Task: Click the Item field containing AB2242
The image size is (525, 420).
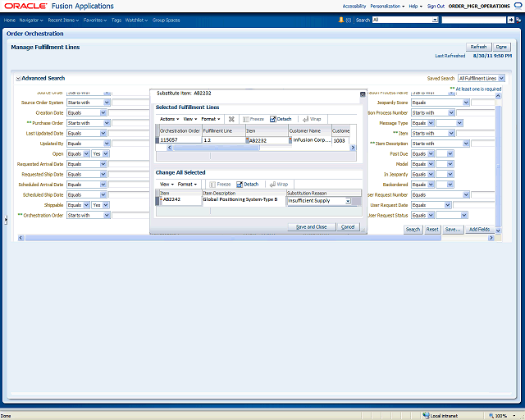Action: tap(179, 199)
